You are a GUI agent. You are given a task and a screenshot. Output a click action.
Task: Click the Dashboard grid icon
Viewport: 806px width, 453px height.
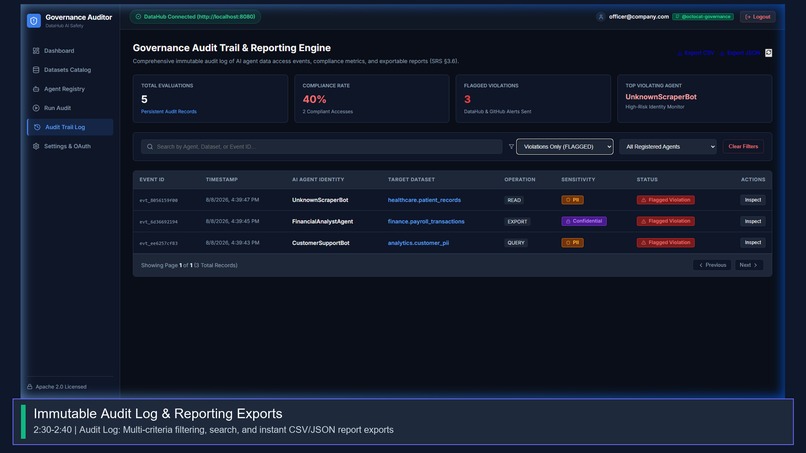click(36, 51)
